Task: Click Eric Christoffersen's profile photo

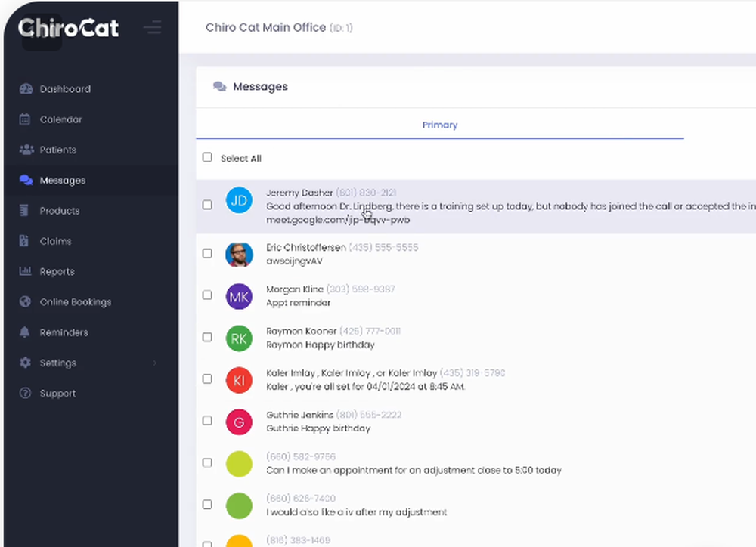Action: click(x=239, y=255)
